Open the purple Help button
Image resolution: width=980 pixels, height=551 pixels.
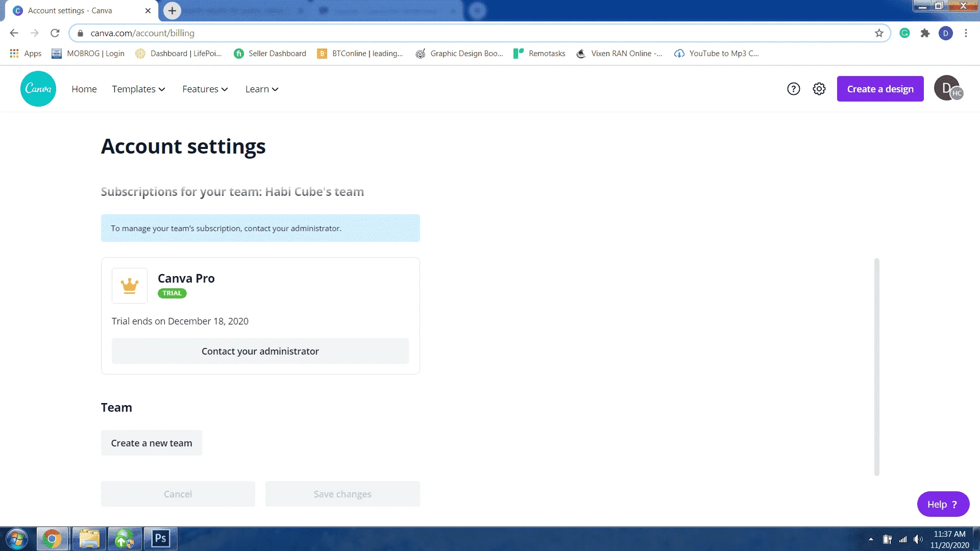coord(943,504)
